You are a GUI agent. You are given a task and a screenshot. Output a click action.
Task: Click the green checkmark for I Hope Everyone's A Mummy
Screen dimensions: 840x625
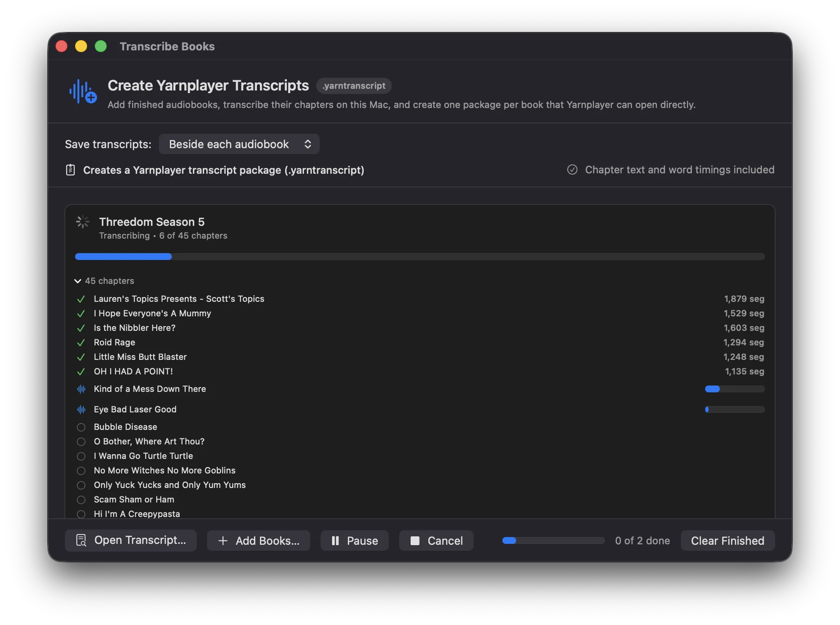tap(81, 314)
